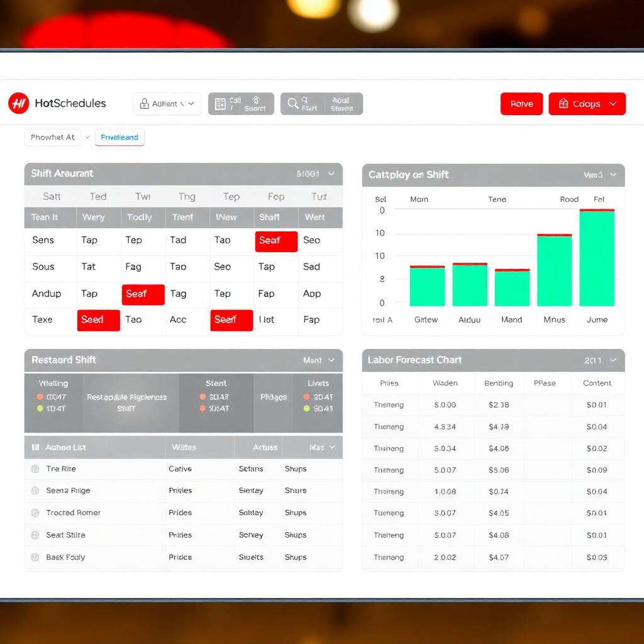Click the $0.09 Content value

pyautogui.click(x=597, y=470)
